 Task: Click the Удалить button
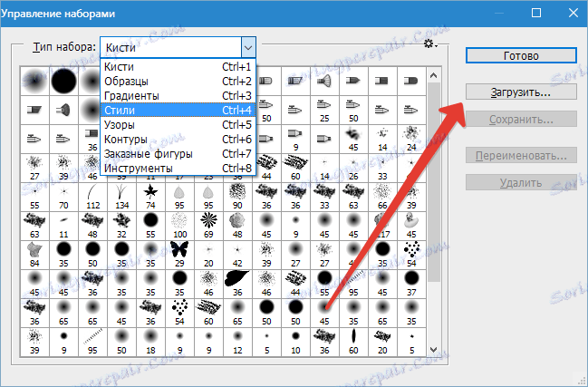[521, 183]
